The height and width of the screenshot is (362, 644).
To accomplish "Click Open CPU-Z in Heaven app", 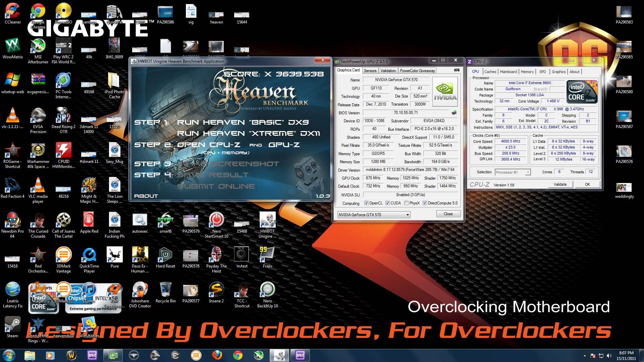I will tap(209, 145).
